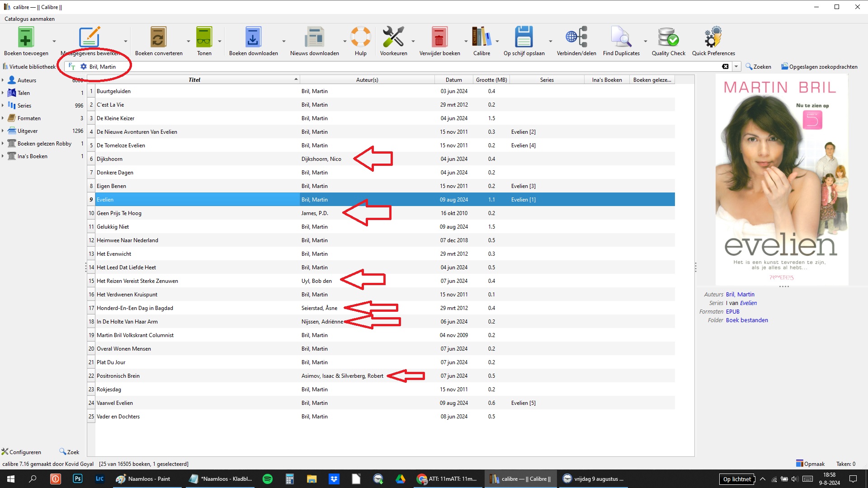Toggle full text search button in search bar
This screenshot has height=488, width=868.
pyautogui.click(x=72, y=66)
